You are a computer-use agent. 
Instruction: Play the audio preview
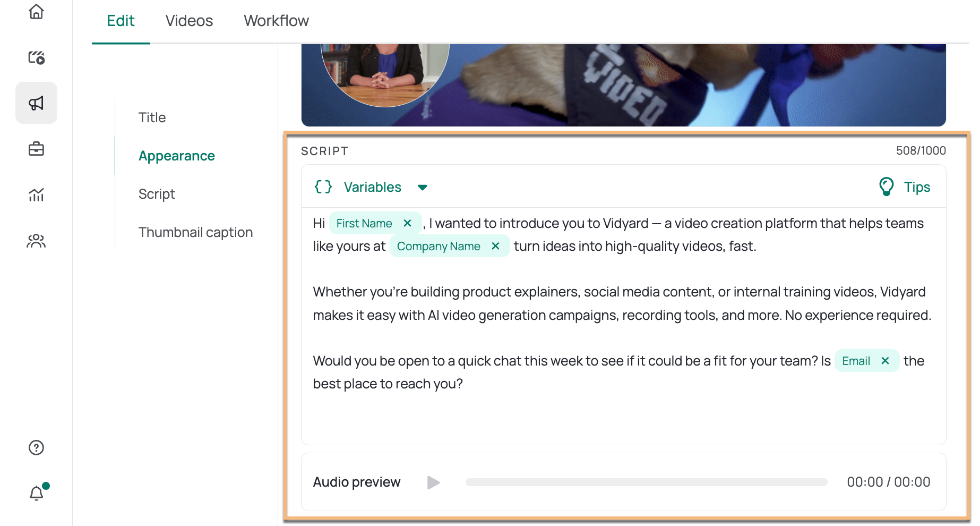tap(433, 482)
